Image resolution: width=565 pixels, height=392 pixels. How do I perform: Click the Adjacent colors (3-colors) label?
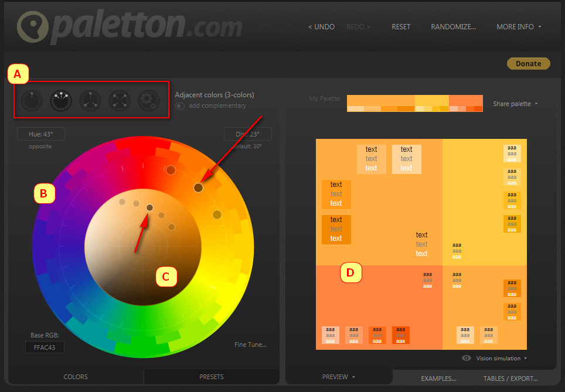(x=215, y=95)
